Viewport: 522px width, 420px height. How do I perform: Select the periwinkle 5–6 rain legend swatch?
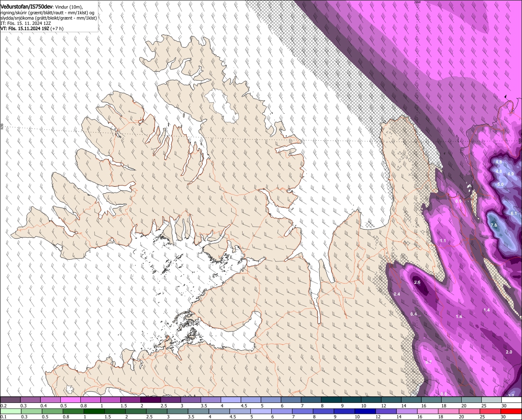pyautogui.click(x=260, y=411)
